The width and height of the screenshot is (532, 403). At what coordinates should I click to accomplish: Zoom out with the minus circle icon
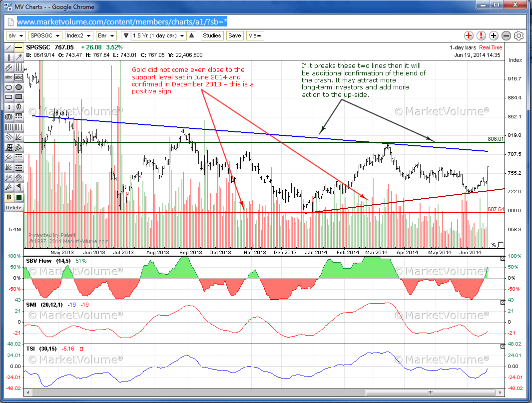506,35
